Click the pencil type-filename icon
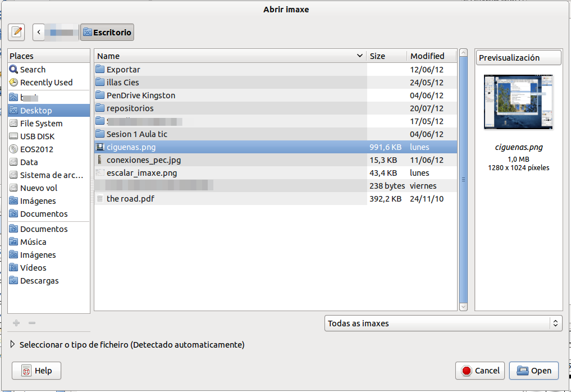This screenshot has height=392, width=571. (x=16, y=32)
